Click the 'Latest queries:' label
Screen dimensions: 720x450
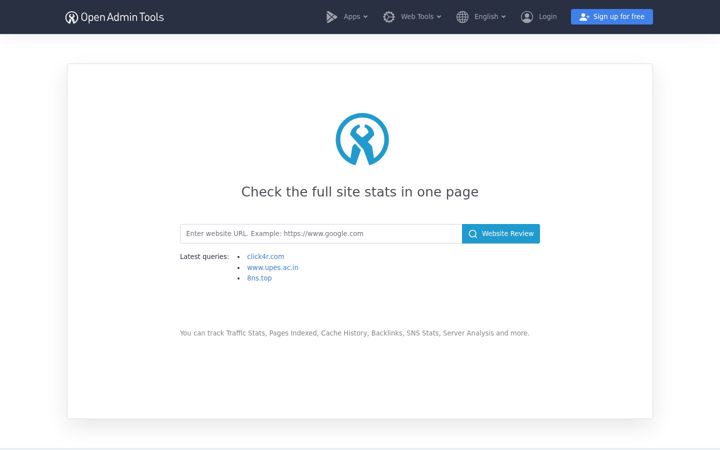[x=204, y=257]
